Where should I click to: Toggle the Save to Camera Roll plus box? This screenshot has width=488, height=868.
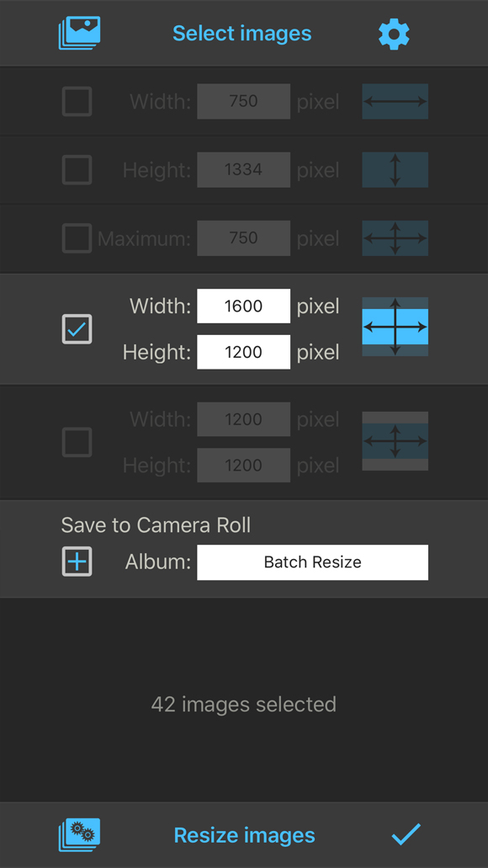point(77,562)
